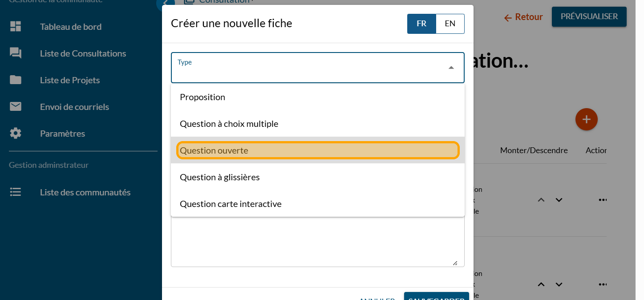Open the first row's three-dot actions menu
The width and height of the screenshot is (644, 300).
603,200
